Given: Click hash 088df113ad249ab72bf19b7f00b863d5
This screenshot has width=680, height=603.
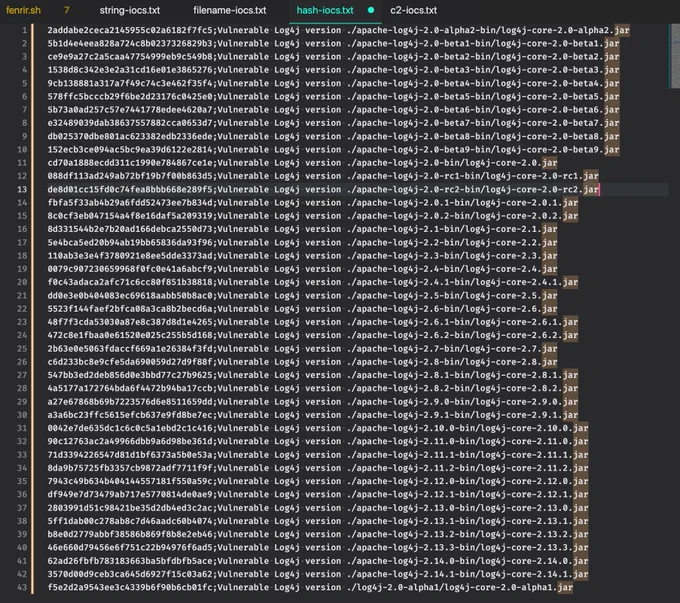Looking at the screenshot, I should 131,176.
